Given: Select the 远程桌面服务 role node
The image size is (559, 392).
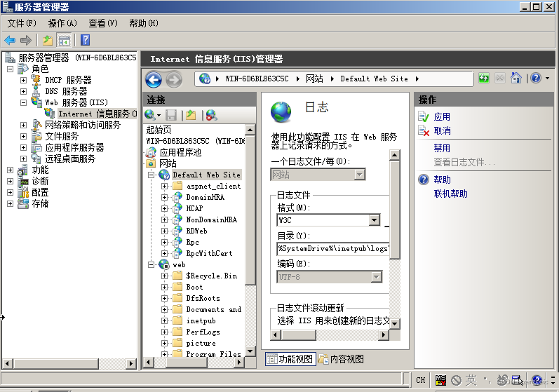Looking at the screenshot, I should click(x=70, y=158).
